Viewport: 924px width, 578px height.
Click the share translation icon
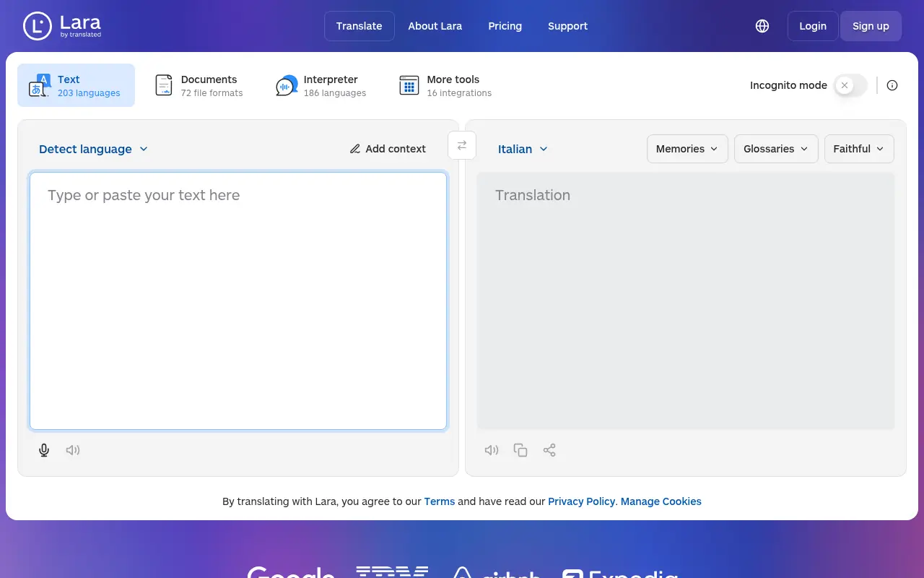point(549,450)
